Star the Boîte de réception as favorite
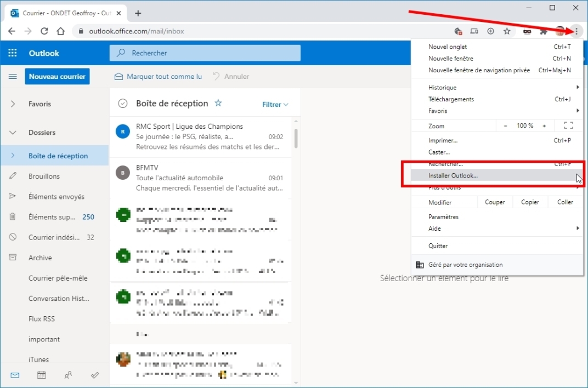The image size is (588, 388). (x=218, y=102)
